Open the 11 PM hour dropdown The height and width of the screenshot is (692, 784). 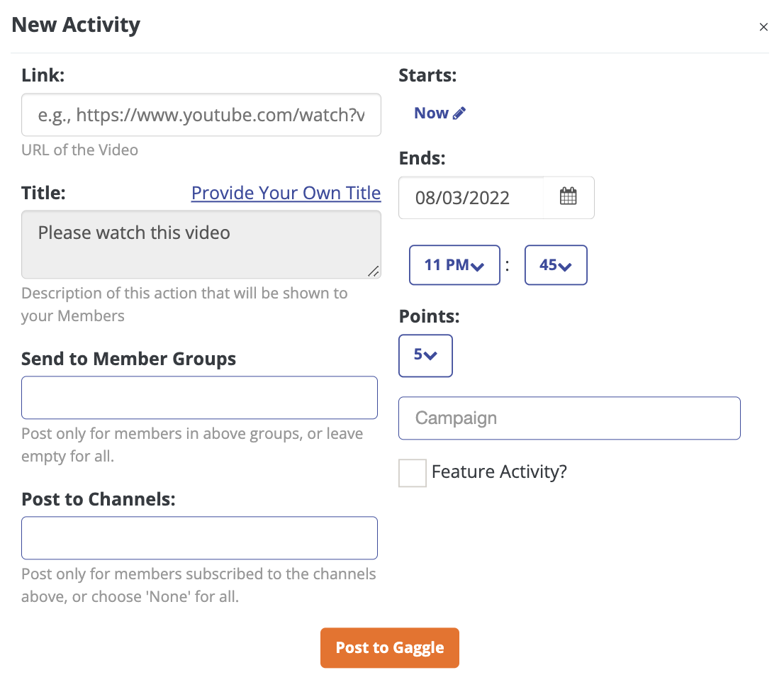click(454, 265)
